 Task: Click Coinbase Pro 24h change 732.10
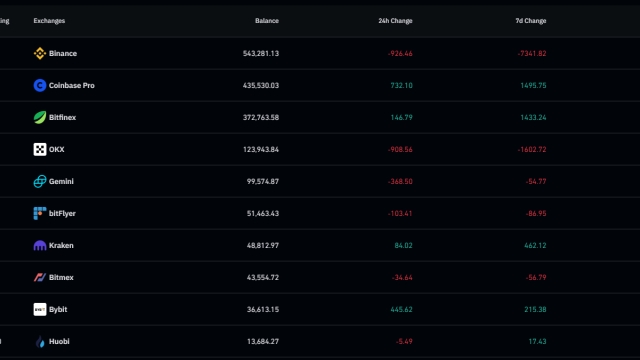pyautogui.click(x=401, y=85)
